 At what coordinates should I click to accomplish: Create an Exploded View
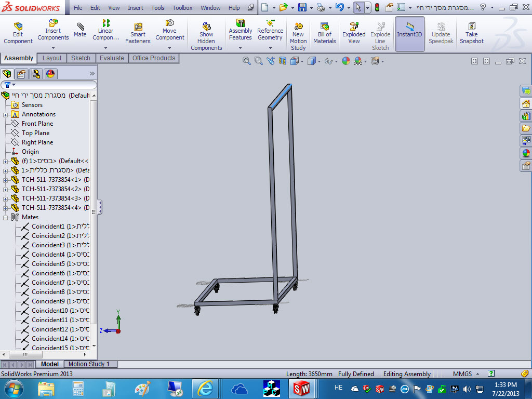pyautogui.click(x=354, y=33)
